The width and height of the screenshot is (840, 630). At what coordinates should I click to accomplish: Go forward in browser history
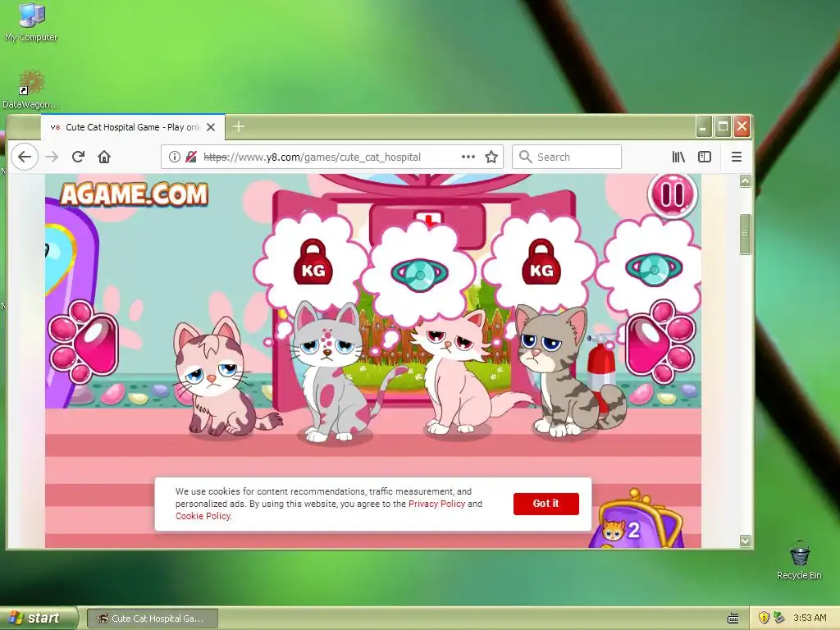[x=52, y=157]
